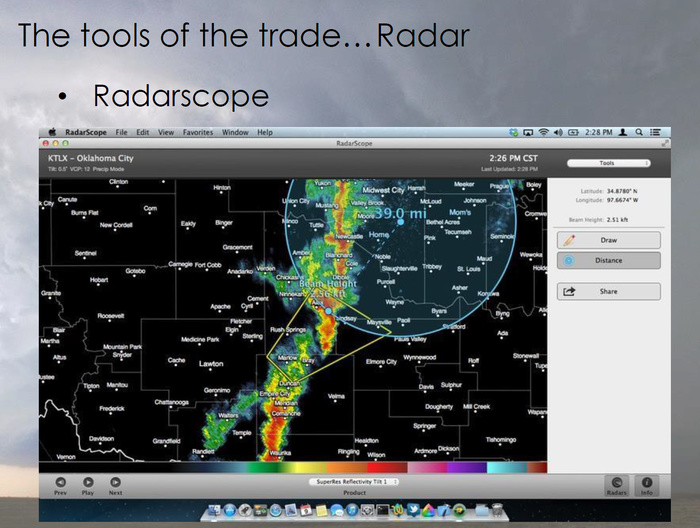Click the AirPlay display icon in menu bar

click(528, 132)
